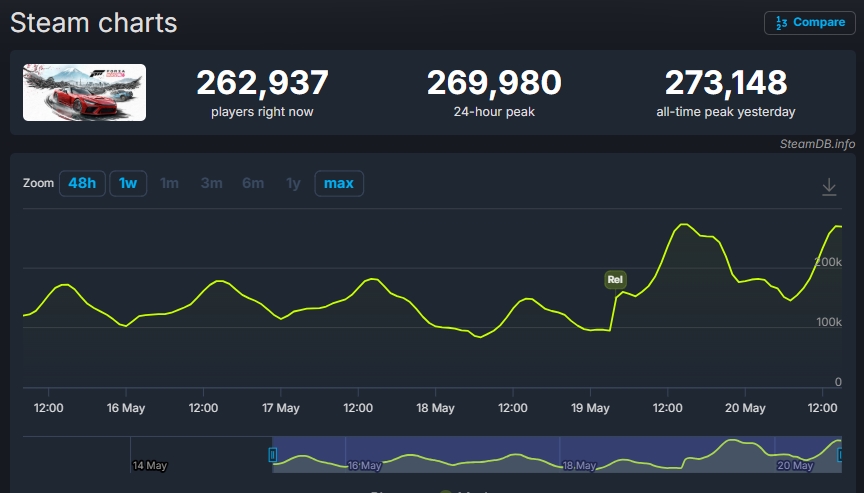The image size is (864, 493).
Task: Select the 3m zoom range
Action: pyautogui.click(x=212, y=183)
